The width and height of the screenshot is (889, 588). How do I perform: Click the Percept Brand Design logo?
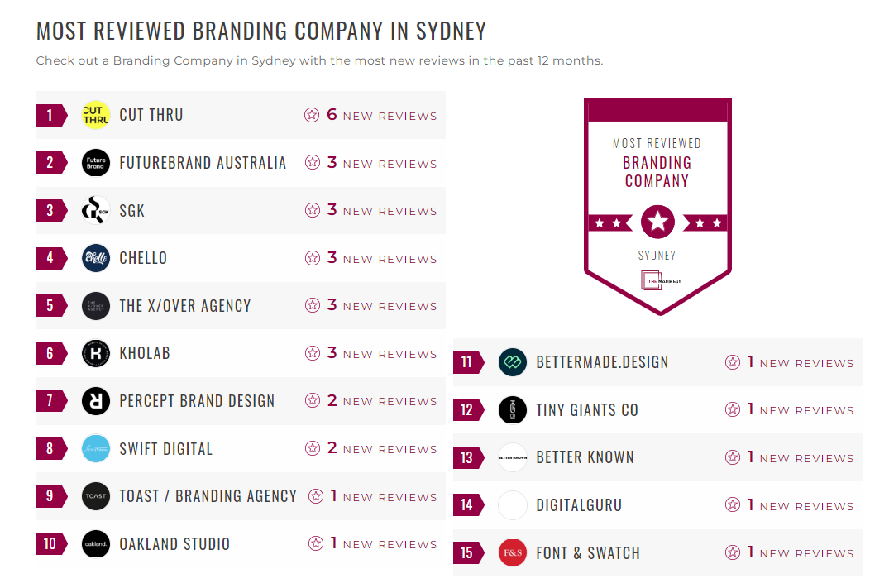(x=96, y=401)
